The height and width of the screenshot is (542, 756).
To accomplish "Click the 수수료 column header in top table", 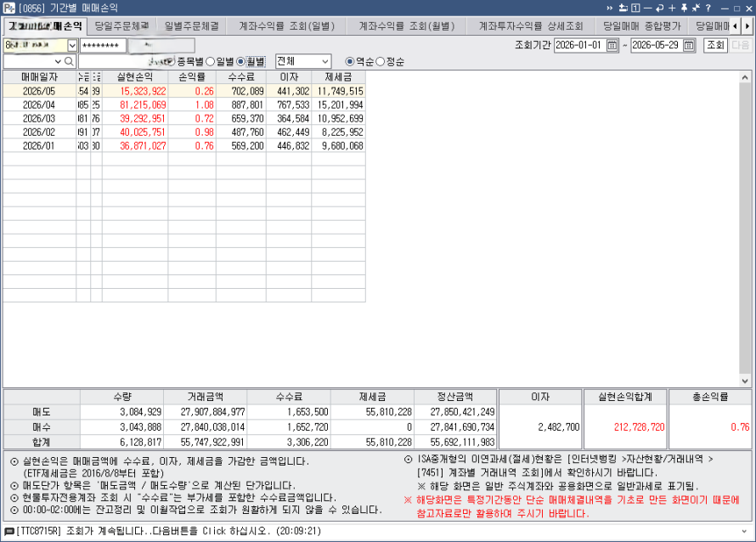I will 241,77.
